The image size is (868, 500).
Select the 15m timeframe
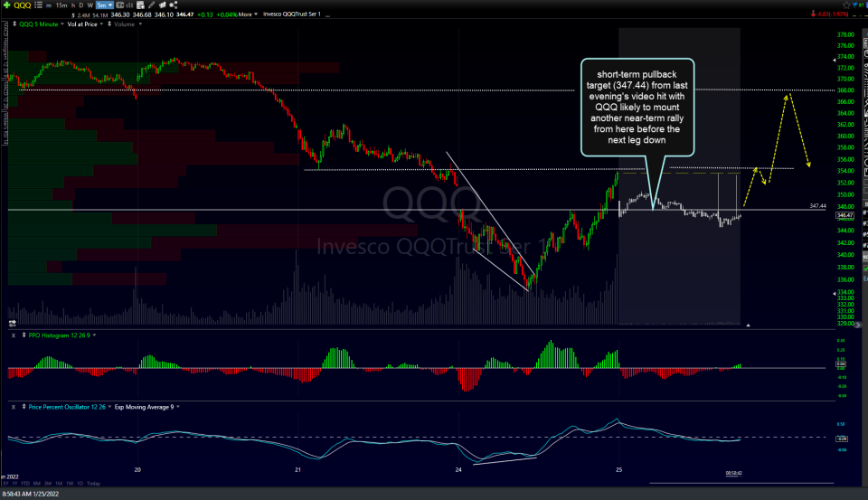(x=61, y=5)
